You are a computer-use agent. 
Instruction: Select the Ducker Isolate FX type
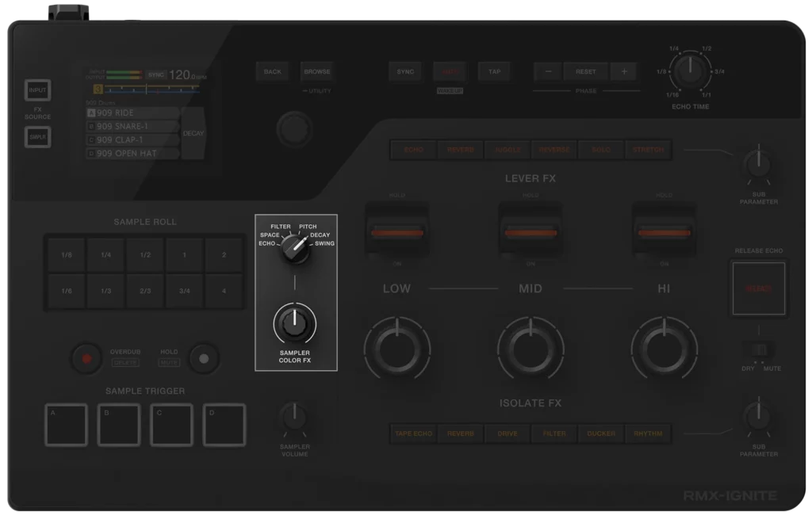point(600,433)
